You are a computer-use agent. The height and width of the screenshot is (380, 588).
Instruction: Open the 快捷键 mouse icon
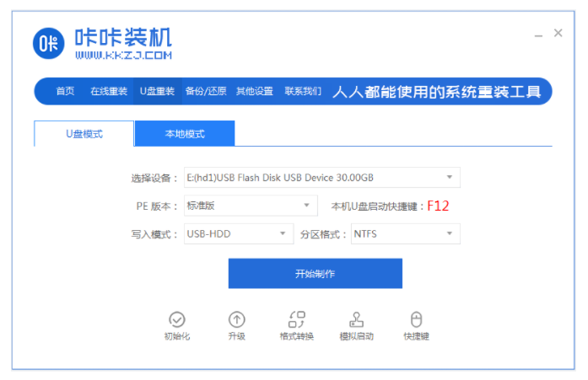pos(416,319)
